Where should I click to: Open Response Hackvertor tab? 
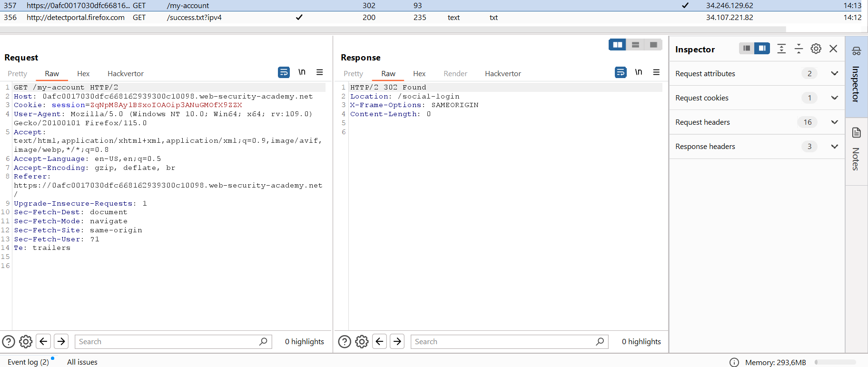coord(503,73)
